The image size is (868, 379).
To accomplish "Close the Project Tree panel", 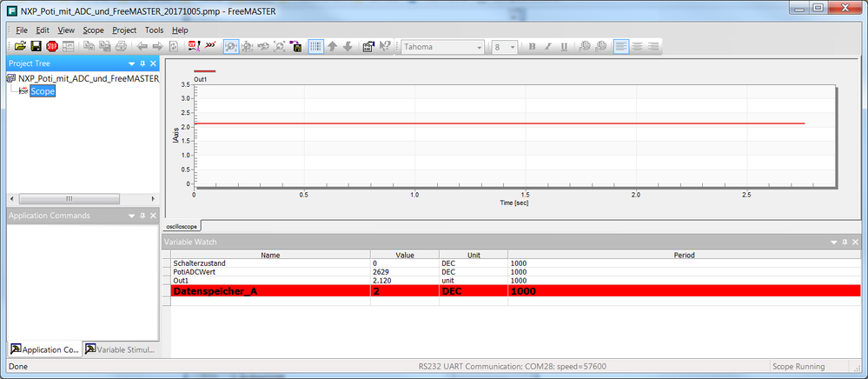I will 153,63.
